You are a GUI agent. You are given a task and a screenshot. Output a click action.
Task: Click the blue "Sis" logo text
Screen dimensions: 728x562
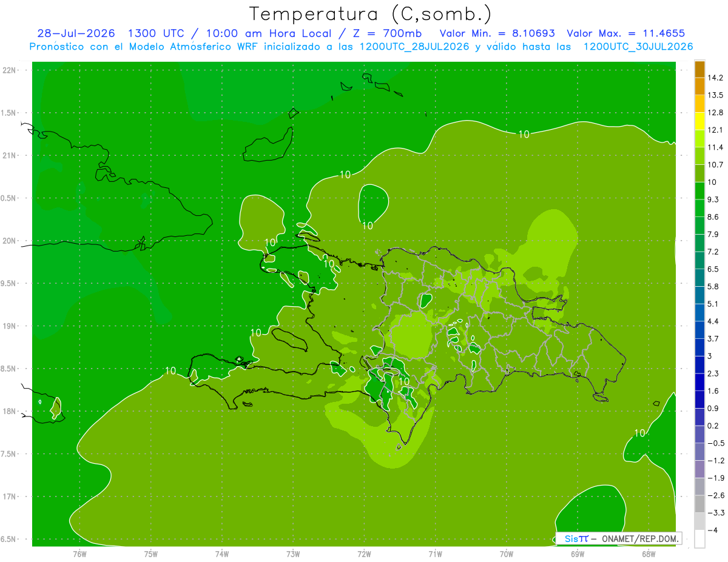pyautogui.click(x=571, y=538)
